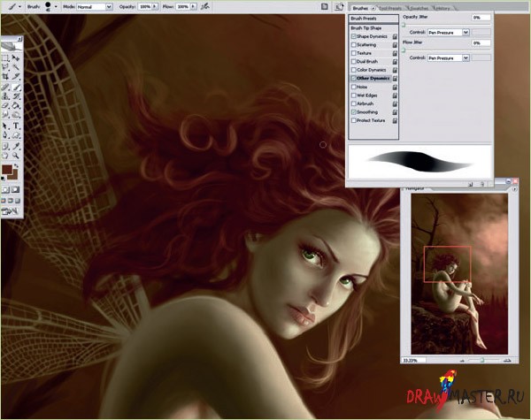This screenshot has height=420, width=531.
Task: Enable the Color Dynamics checkbox
Action: point(353,70)
